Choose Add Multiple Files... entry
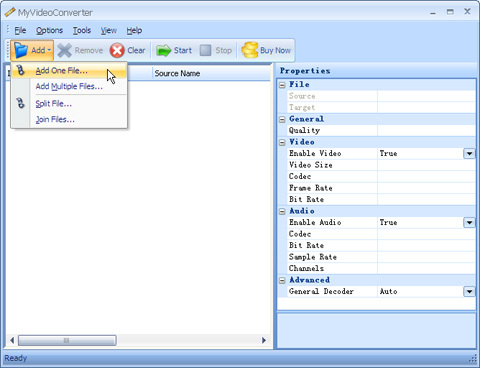The image size is (480, 368). click(x=69, y=86)
